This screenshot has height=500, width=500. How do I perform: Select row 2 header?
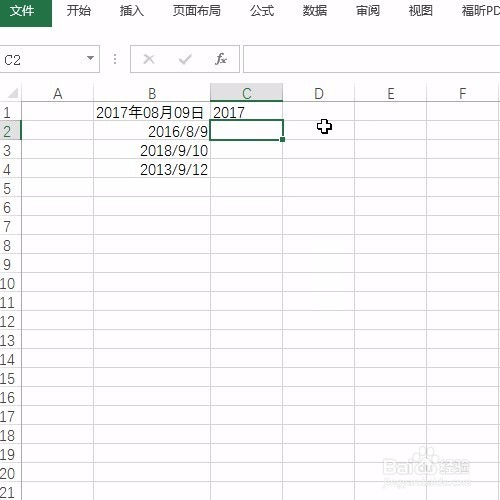pyautogui.click(x=10, y=131)
